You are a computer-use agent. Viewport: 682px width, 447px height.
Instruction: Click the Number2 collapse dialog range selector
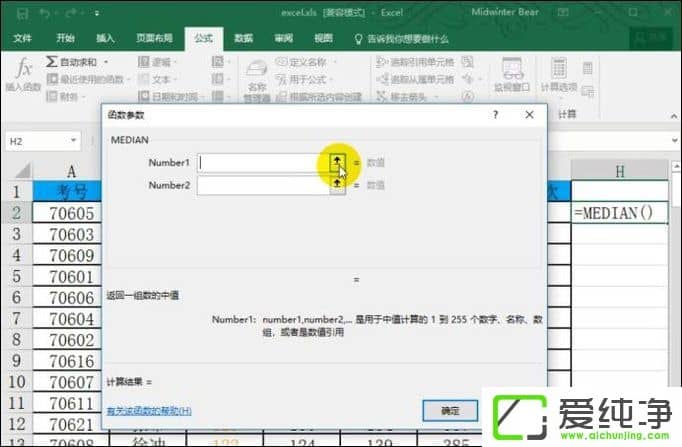[337, 186]
